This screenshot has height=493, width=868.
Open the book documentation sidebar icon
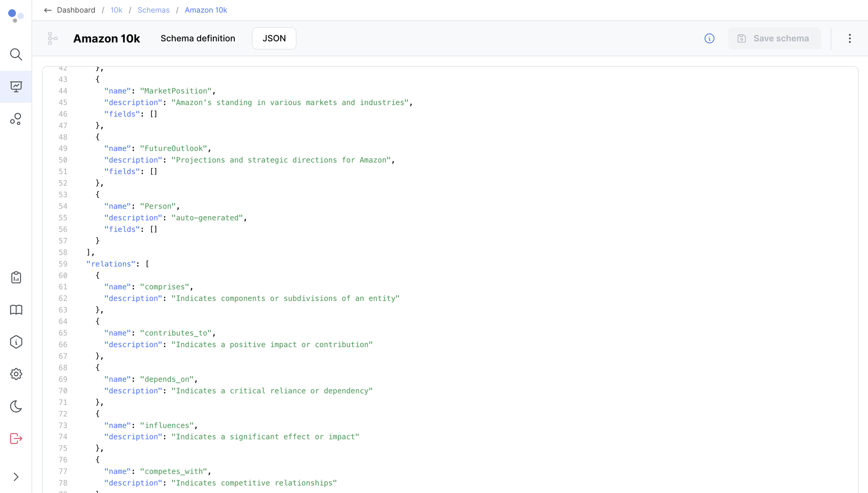(x=16, y=310)
